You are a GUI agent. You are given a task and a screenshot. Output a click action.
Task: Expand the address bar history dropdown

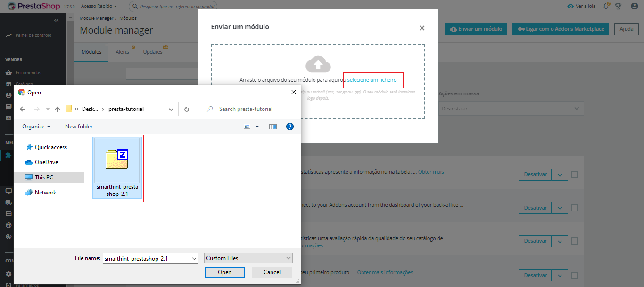171,109
